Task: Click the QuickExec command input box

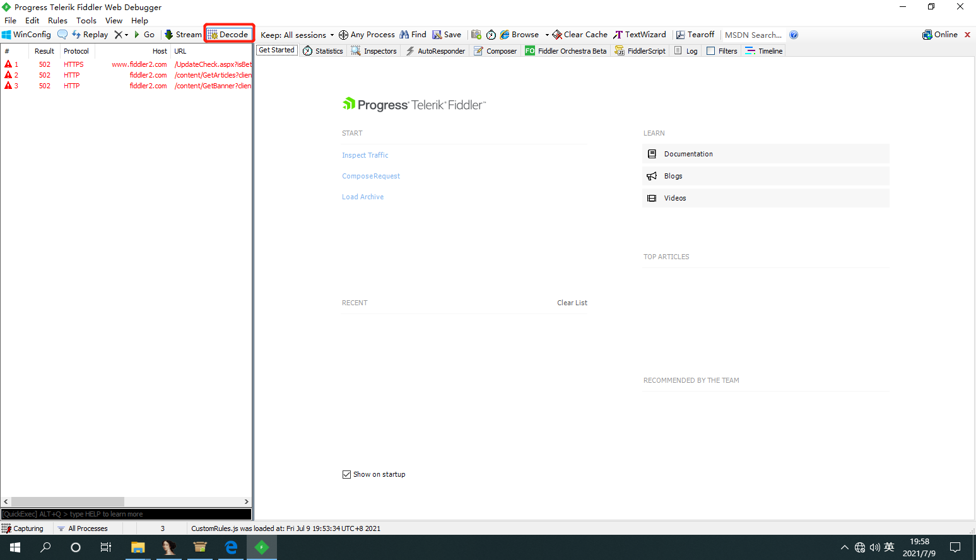Action: pos(126,514)
